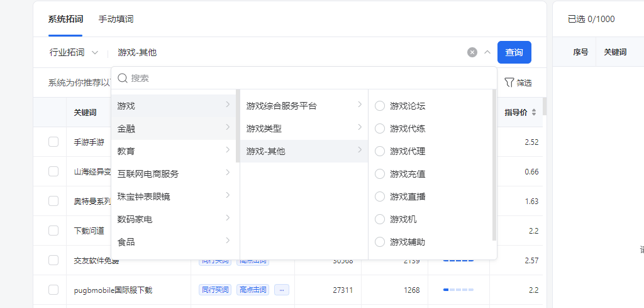The height and width of the screenshot is (308, 644).
Task: Click the 高点击词 tag in pugbmobile row
Action: point(253,290)
